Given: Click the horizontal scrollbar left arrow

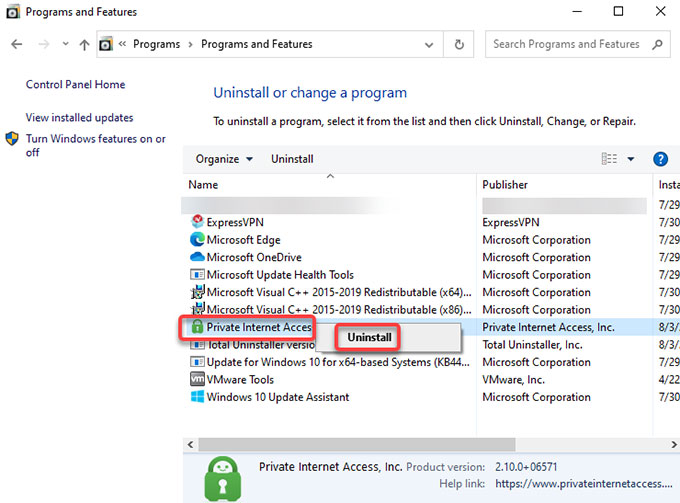Looking at the screenshot, I should coord(190,444).
